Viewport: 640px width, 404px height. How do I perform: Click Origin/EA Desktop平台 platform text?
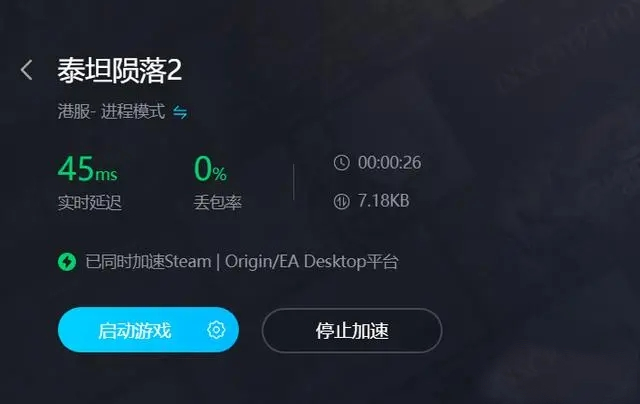(312, 262)
